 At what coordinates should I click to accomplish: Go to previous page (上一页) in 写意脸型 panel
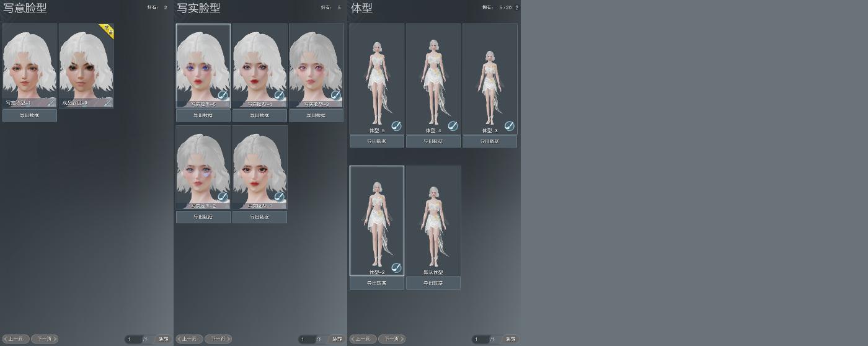point(16,339)
